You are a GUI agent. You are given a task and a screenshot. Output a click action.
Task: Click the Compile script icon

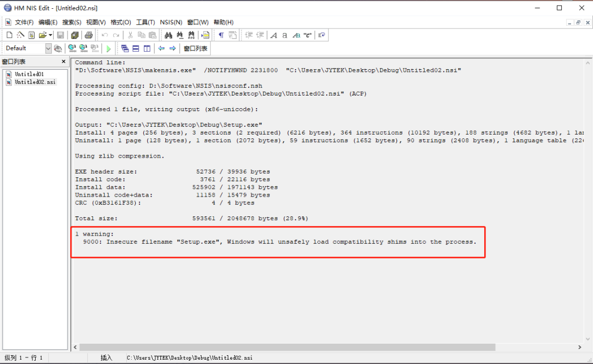pyautogui.click(x=71, y=48)
